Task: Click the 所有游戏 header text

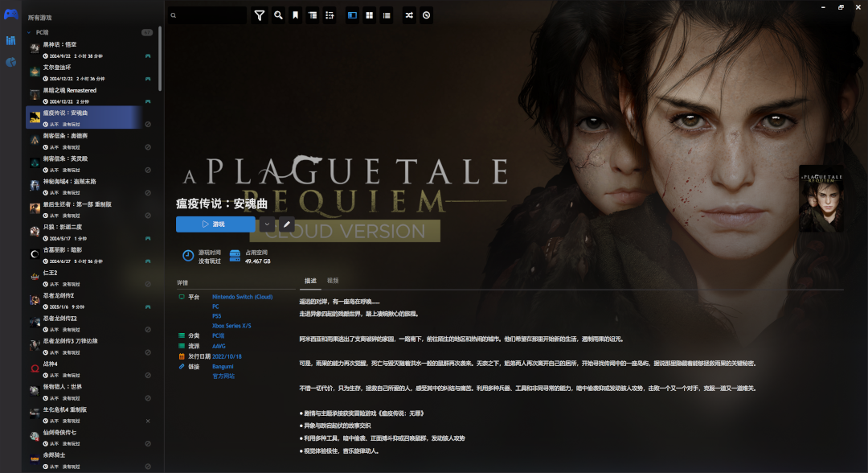Action: pyautogui.click(x=40, y=18)
